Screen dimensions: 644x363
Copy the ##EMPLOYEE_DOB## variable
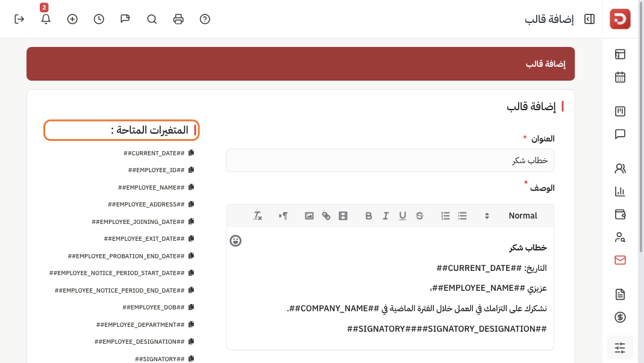(x=191, y=307)
